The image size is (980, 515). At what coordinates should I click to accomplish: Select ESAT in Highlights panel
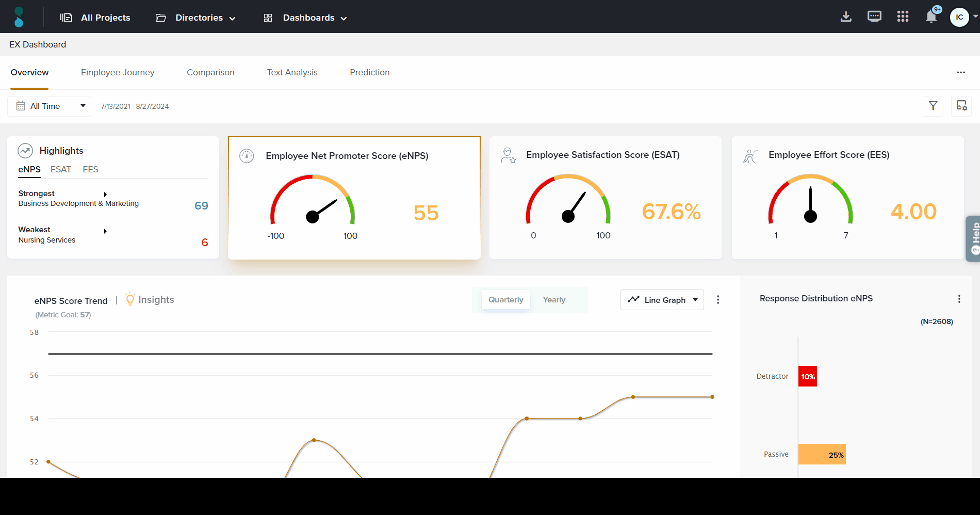[x=61, y=169]
